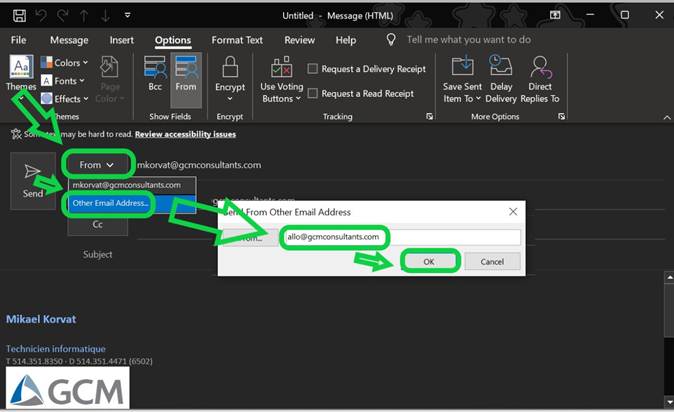Close the Send From Other Email Address dialog
The width and height of the screenshot is (674, 412).
click(513, 212)
